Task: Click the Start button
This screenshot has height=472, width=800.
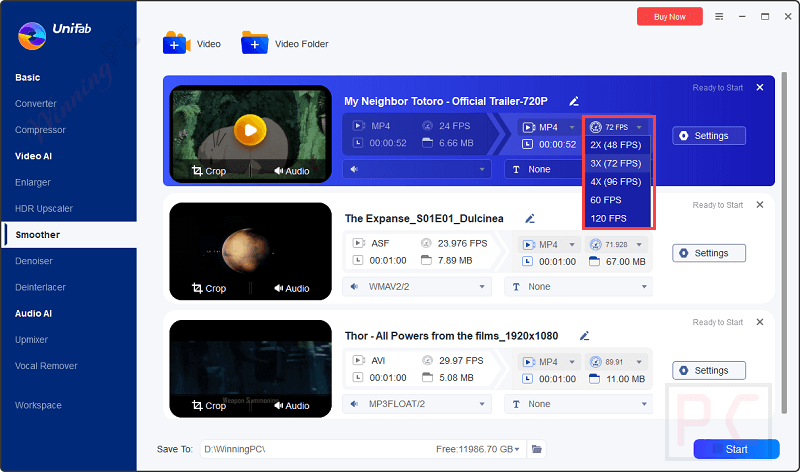Action: click(x=736, y=449)
